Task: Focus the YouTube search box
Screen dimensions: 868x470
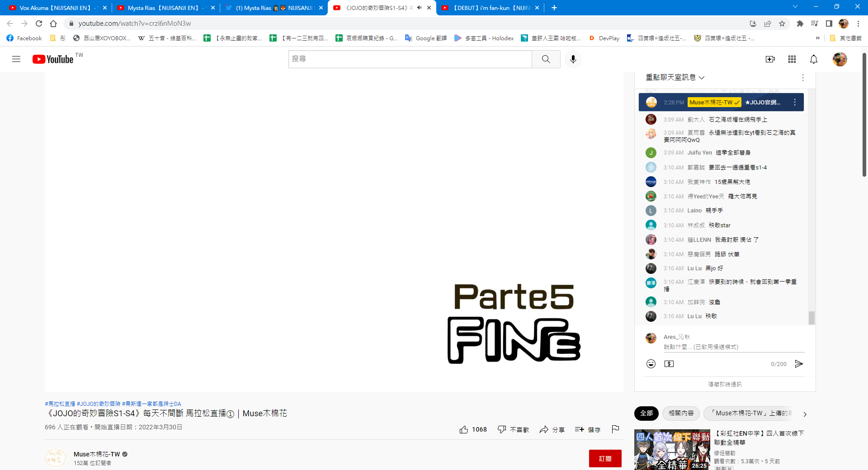Action: tap(410, 59)
